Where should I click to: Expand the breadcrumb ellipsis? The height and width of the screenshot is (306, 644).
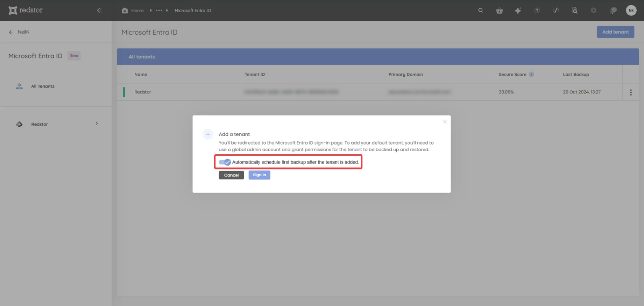(x=159, y=11)
